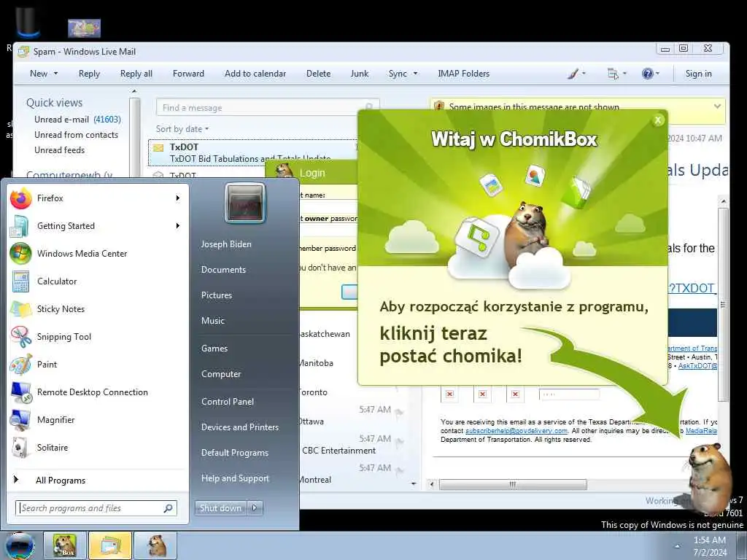Click the user account picture in Start menu
This screenshot has width=747, height=560.
click(245, 203)
